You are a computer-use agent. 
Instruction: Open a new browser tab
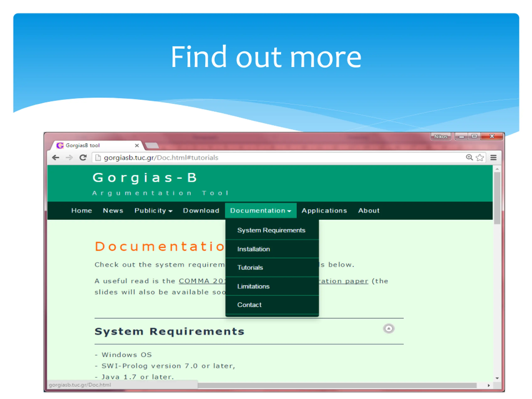(x=152, y=145)
